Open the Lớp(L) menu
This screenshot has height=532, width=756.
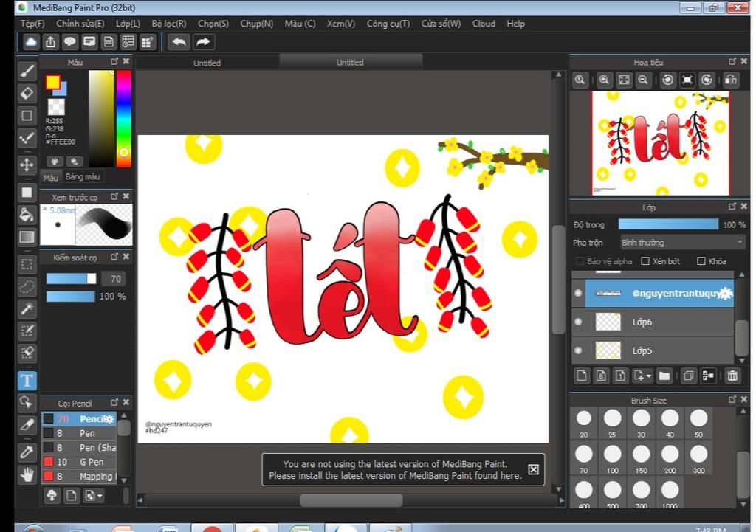click(x=128, y=24)
